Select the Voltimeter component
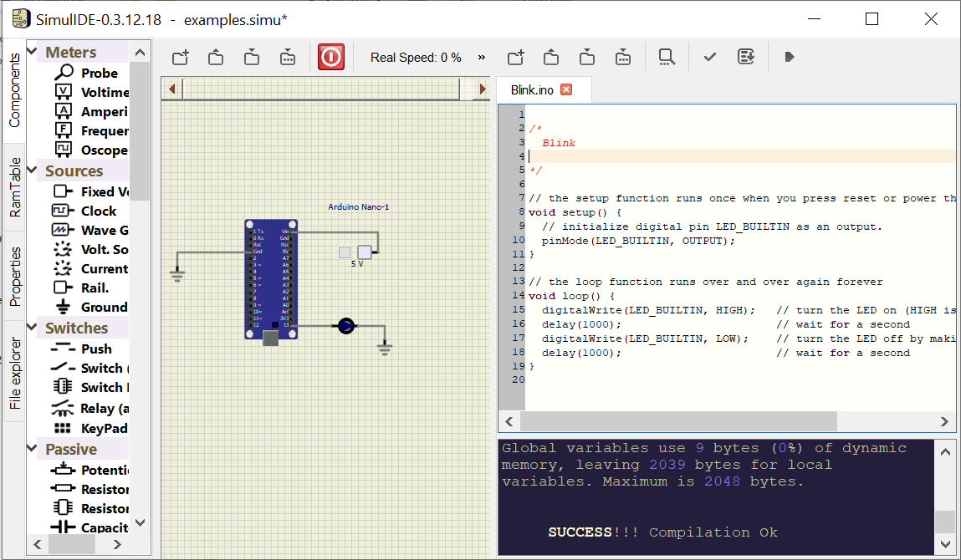The width and height of the screenshot is (961, 560). pos(90,92)
